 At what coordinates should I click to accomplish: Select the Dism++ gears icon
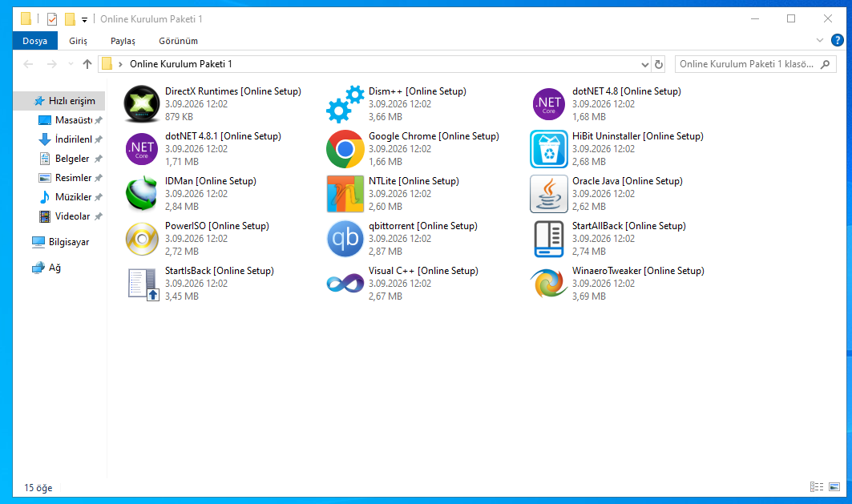345,103
